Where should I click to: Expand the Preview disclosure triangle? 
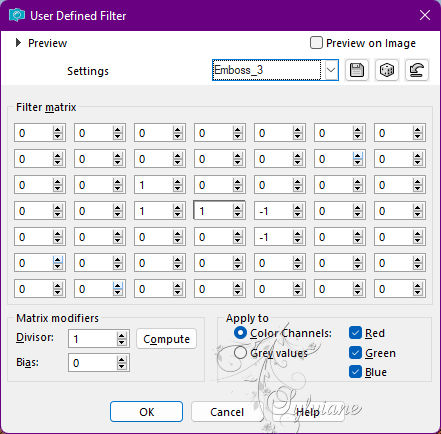(x=18, y=43)
